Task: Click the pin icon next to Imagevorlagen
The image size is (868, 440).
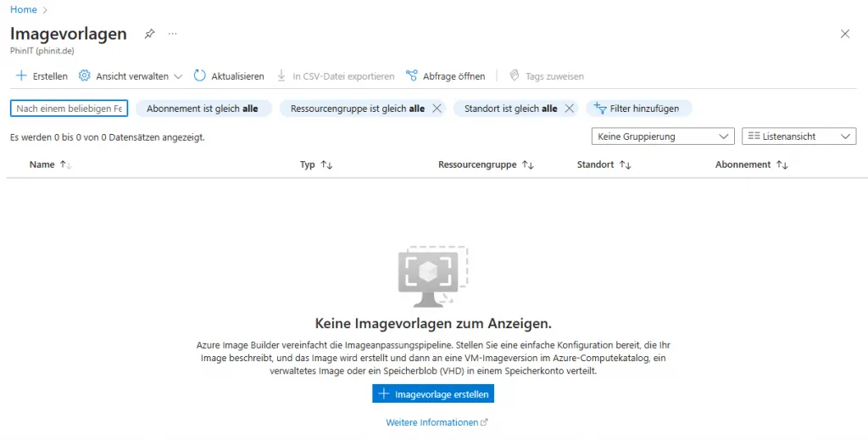Action: pos(149,34)
